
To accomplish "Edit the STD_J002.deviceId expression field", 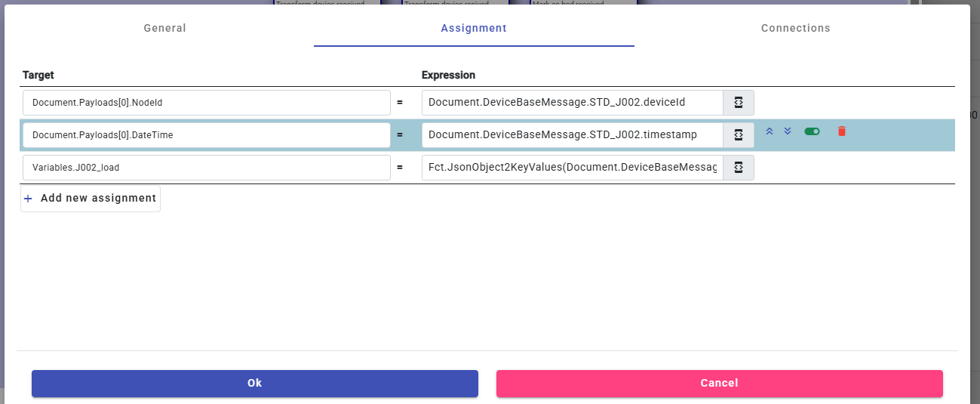I will [572, 103].
